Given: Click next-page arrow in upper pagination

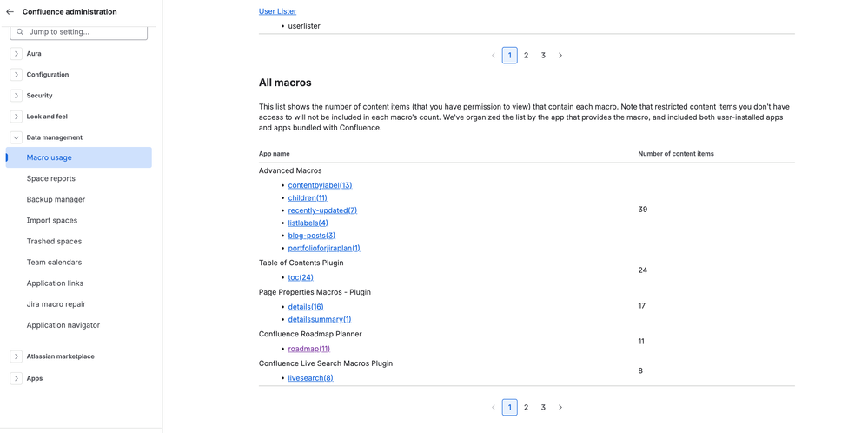Looking at the screenshot, I should 560,56.
